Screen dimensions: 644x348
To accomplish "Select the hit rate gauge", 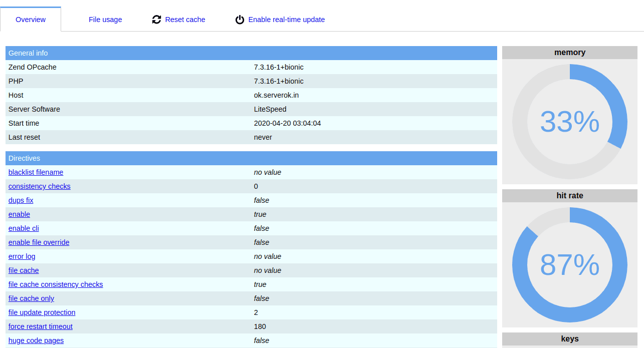I will [569, 265].
